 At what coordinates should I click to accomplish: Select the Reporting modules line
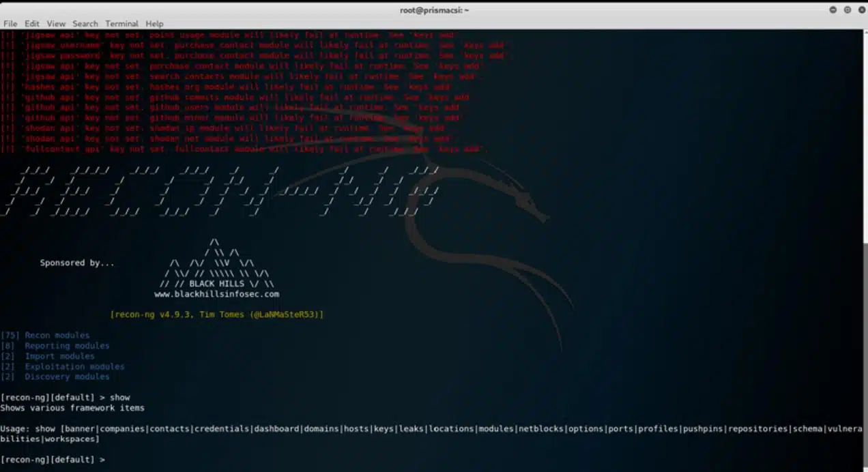tap(55, 345)
